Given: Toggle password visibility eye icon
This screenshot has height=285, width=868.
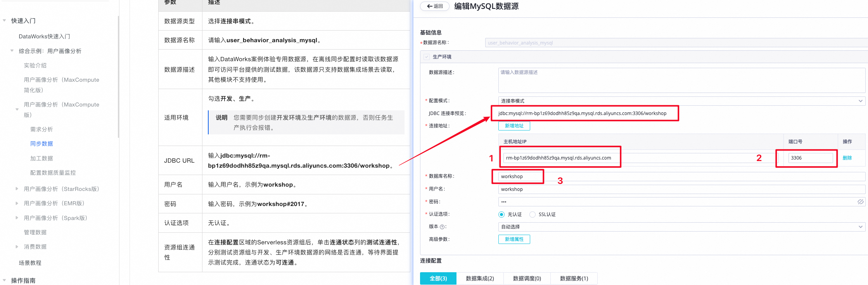Looking at the screenshot, I should [860, 202].
